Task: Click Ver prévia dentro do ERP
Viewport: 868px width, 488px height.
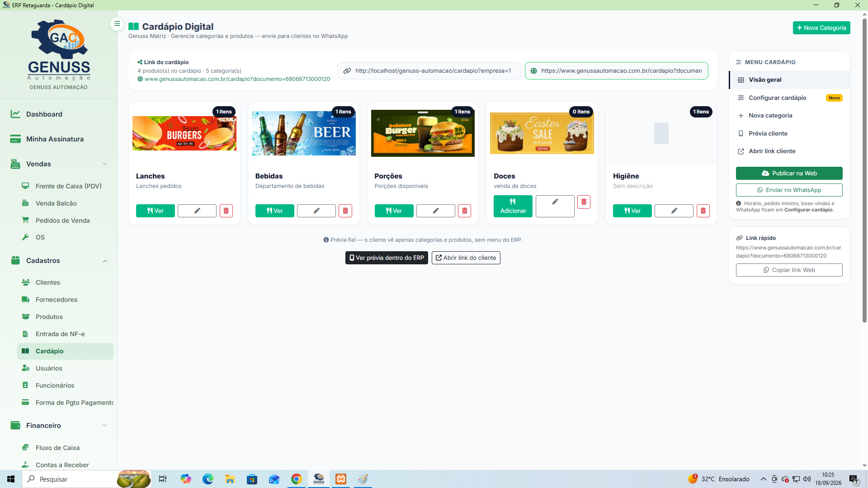Action: pyautogui.click(x=387, y=258)
